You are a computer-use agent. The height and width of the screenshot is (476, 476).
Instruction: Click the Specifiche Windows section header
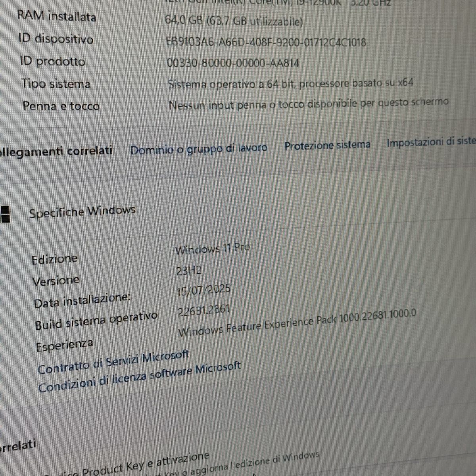[82, 212]
